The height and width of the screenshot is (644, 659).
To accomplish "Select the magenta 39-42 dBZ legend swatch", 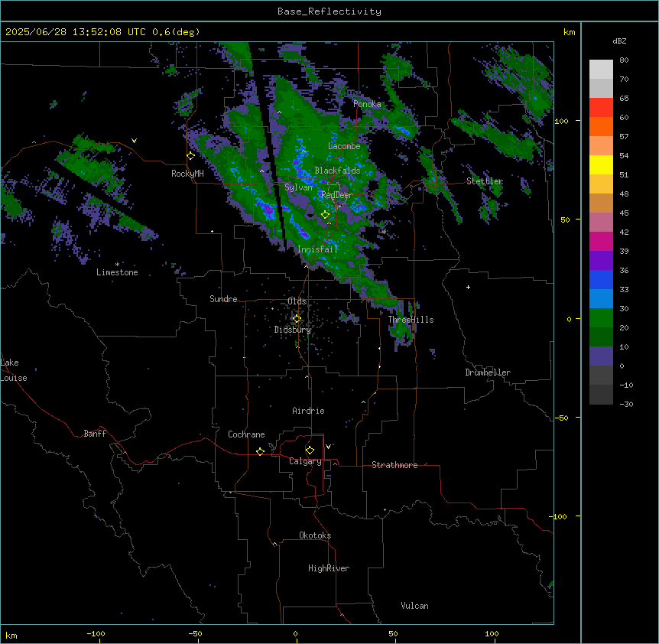I will [601, 241].
